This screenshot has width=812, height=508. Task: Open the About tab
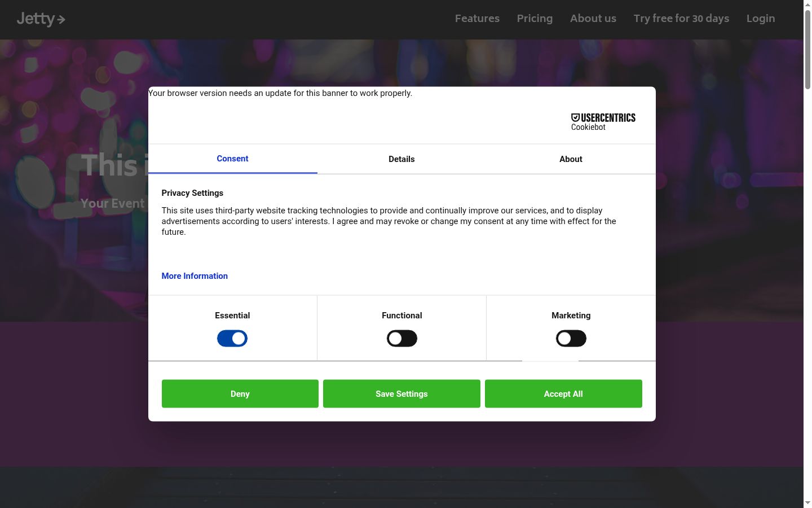571,159
